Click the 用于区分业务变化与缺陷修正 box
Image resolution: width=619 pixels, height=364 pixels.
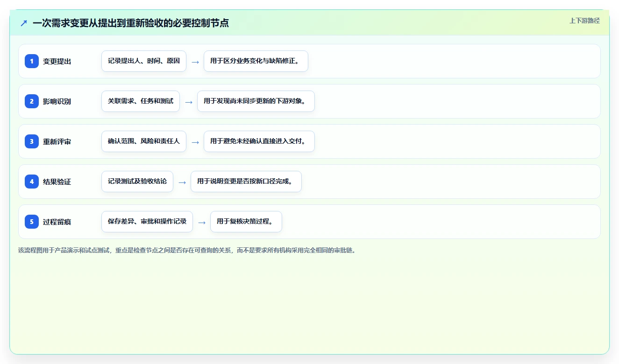[256, 61]
